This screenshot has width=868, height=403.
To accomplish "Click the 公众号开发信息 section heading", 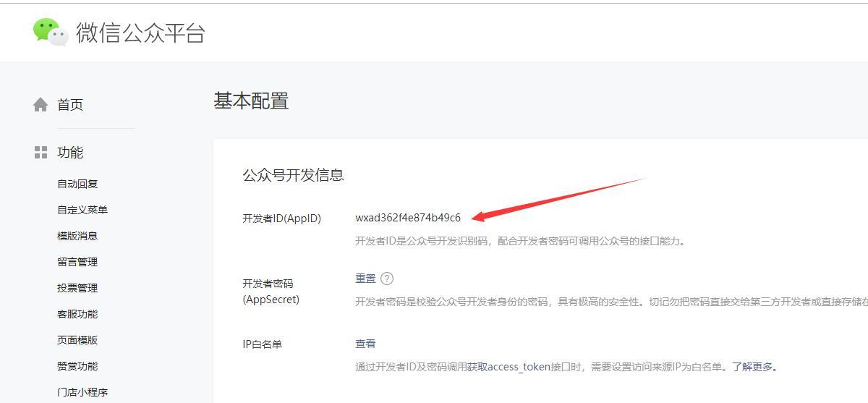I will tap(293, 175).
